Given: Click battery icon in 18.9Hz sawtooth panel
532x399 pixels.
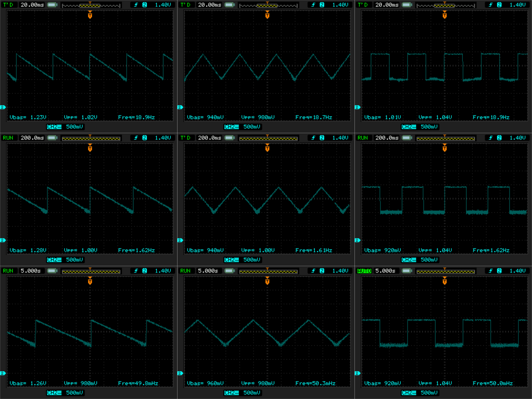Looking at the screenshot, I should (52, 5).
